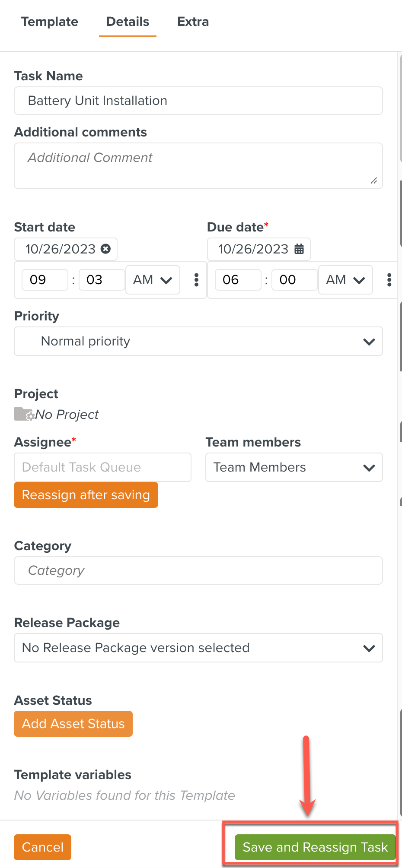402x868 pixels.
Task: Open the due date calendar picker icon
Action: [299, 249]
